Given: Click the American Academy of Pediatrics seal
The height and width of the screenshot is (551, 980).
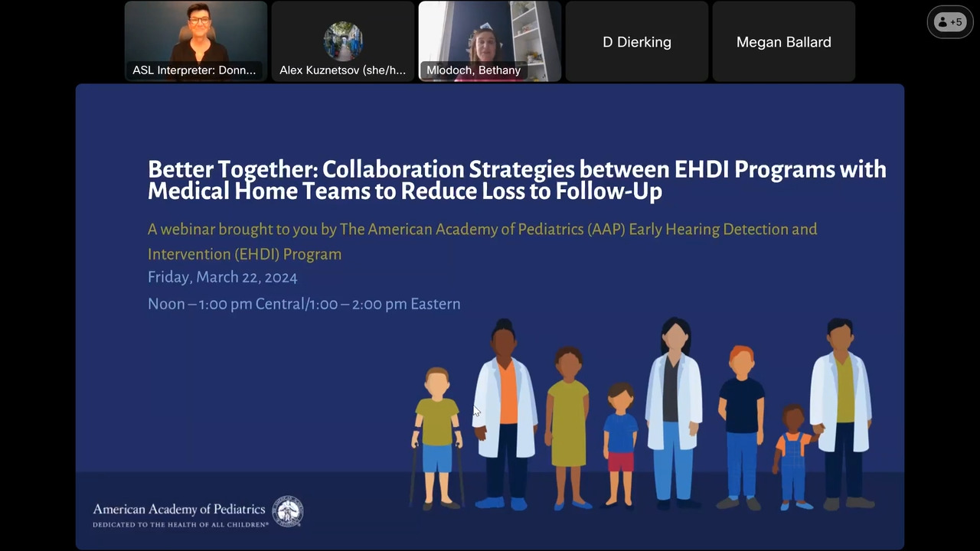Looking at the screenshot, I should [x=288, y=512].
